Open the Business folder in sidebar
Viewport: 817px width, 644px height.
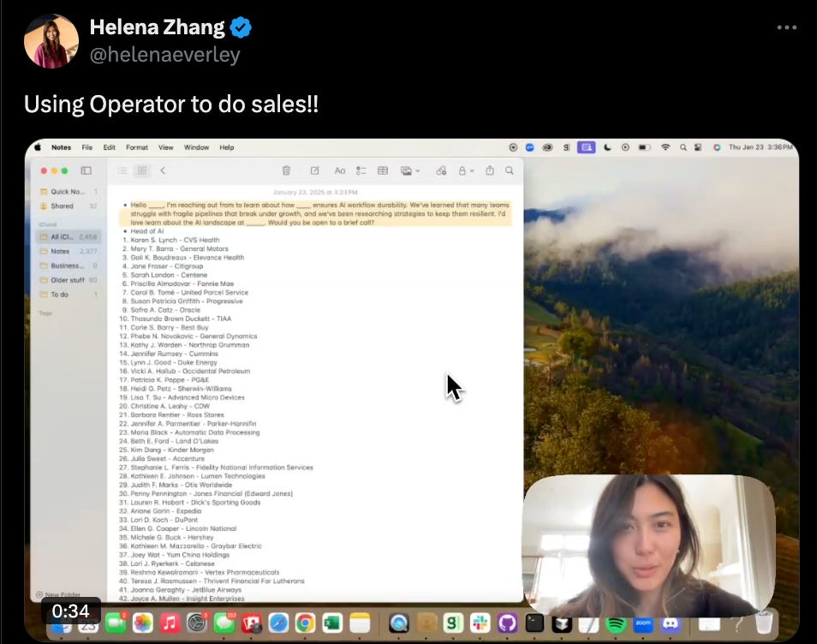pos(69,265)
